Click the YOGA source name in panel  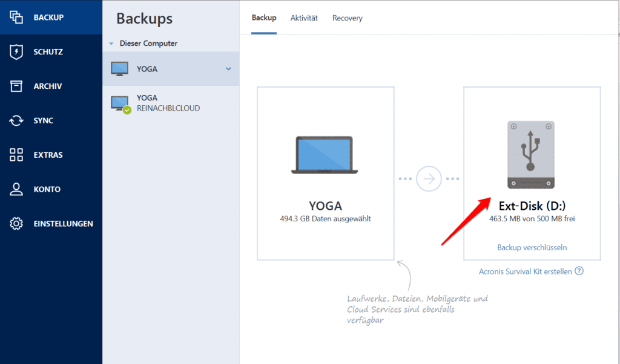pyautogui.click(x=325, y=206)
